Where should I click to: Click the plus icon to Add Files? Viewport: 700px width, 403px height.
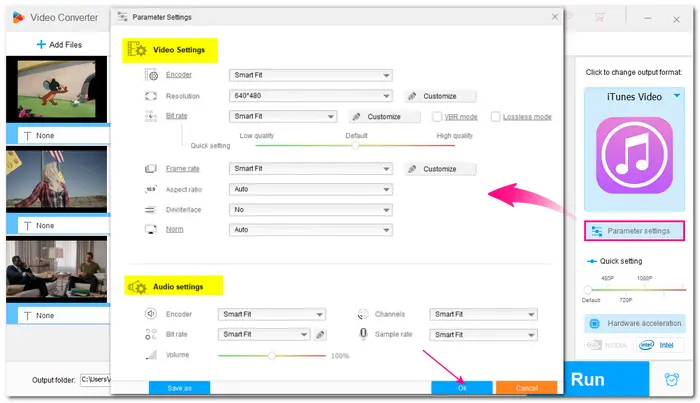41,45
